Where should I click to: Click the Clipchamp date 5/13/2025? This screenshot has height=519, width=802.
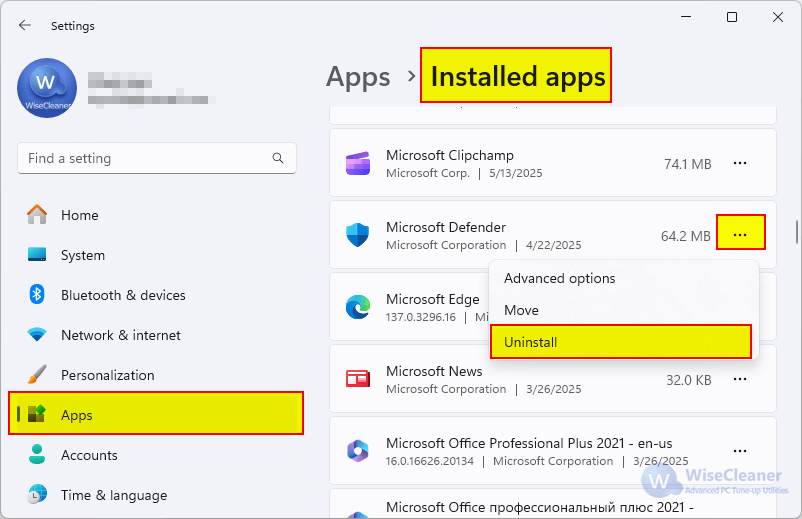pyautogui.click(x=516, y=173)
